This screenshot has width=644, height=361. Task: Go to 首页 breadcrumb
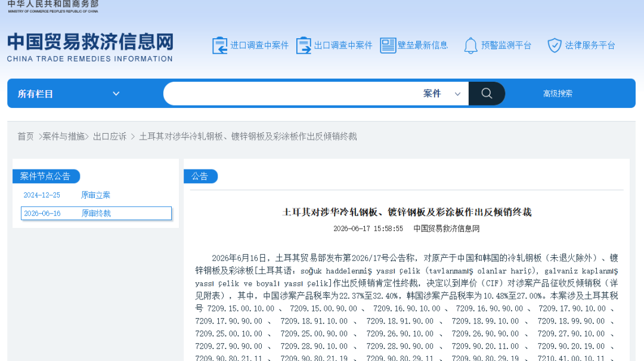tap(26, 137)
